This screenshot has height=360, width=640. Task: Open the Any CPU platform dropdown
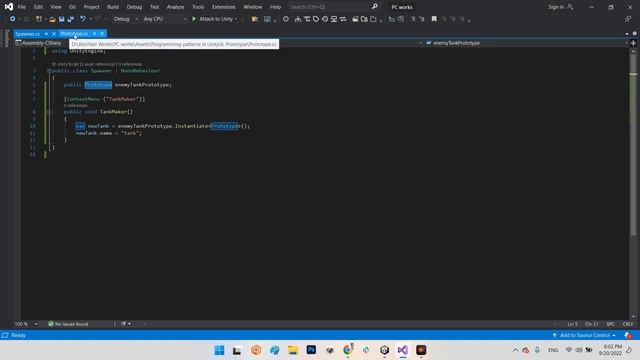(165, 19)
